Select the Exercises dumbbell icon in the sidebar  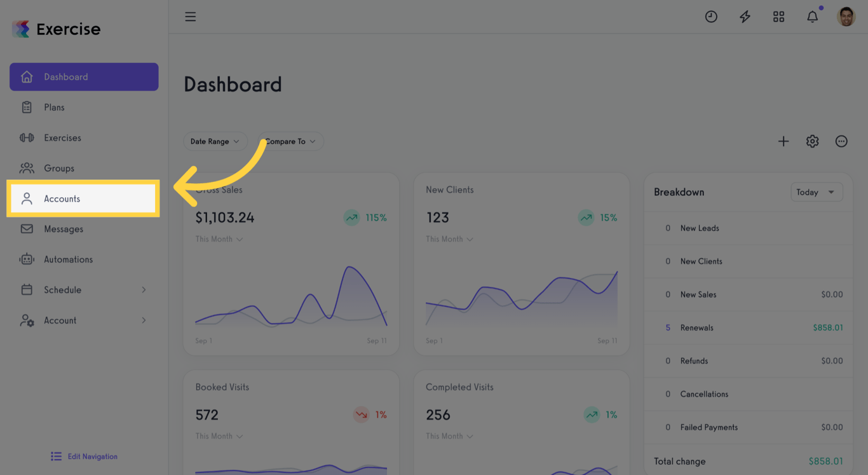click(x=26, y=137)
